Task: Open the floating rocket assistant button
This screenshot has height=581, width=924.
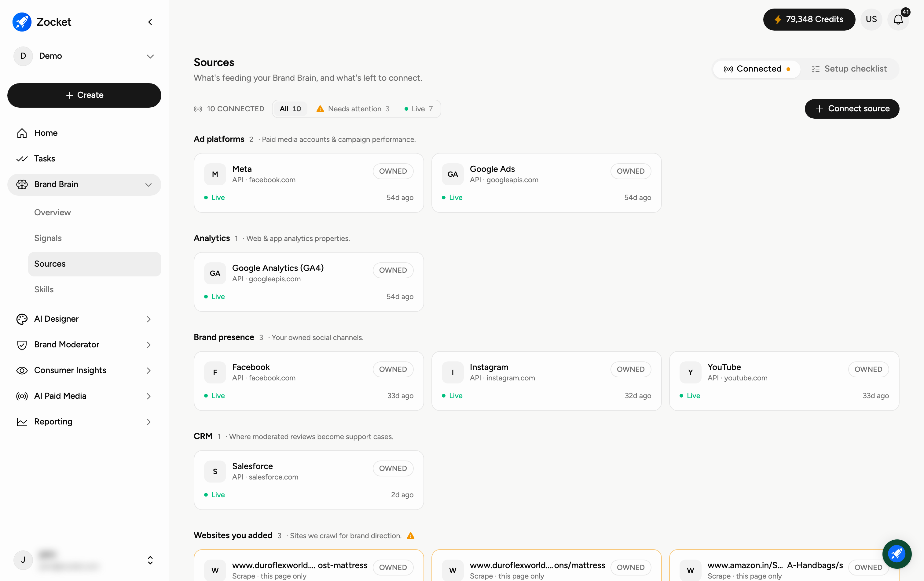Action: pyautogui.click(x=897, y=553)
